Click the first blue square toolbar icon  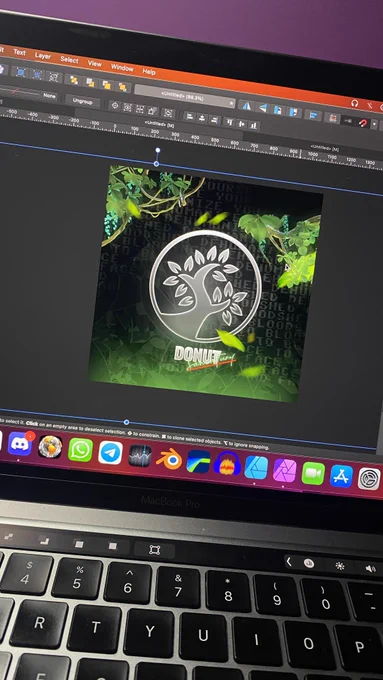[x=20, y=72]
